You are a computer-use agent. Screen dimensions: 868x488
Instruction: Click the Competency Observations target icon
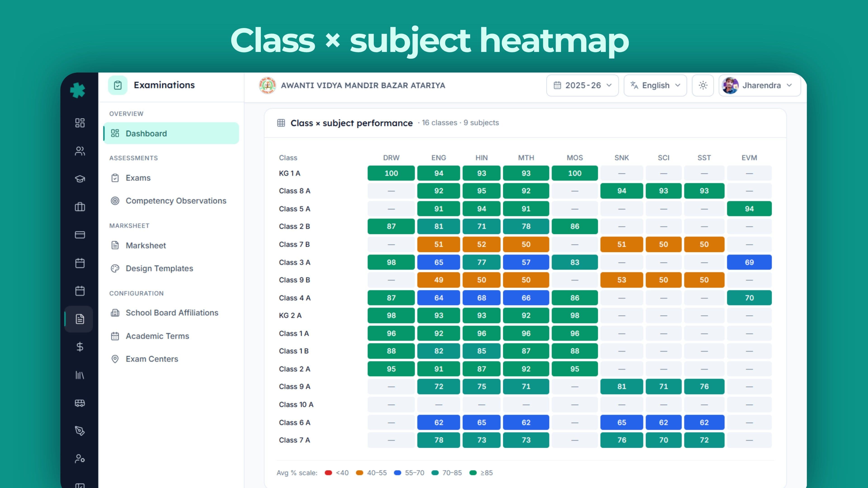click(115, 201)
